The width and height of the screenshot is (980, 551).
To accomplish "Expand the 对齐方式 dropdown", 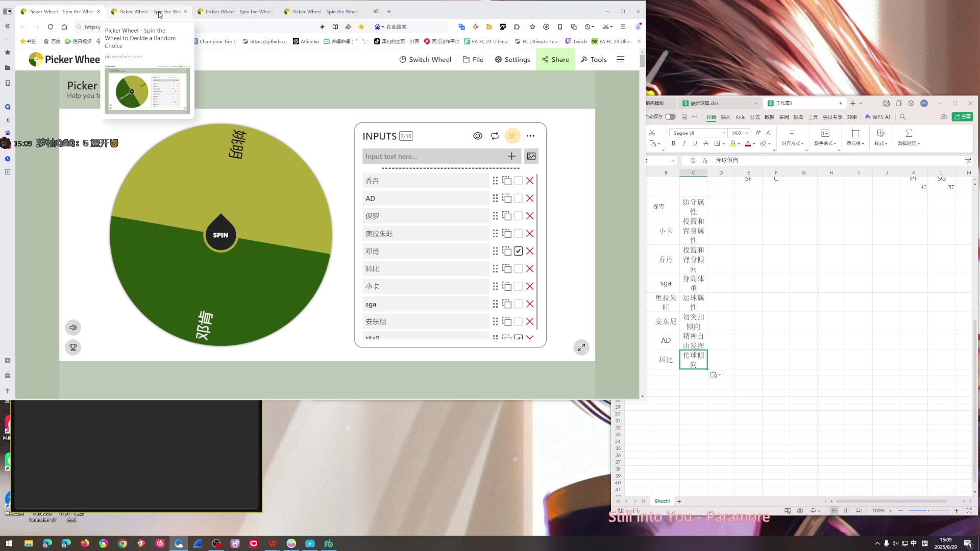I will pyautogui.click(x=792, y=144).
